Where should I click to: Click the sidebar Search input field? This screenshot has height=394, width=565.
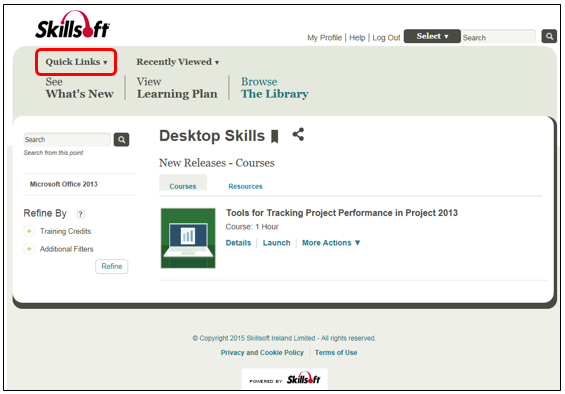point(67,140)
